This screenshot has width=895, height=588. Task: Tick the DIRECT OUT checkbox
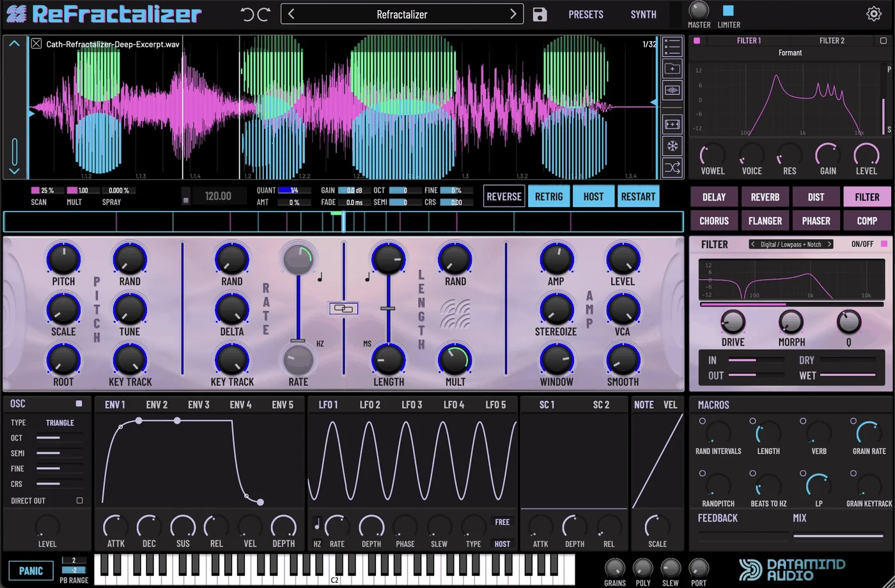[80, 500]
